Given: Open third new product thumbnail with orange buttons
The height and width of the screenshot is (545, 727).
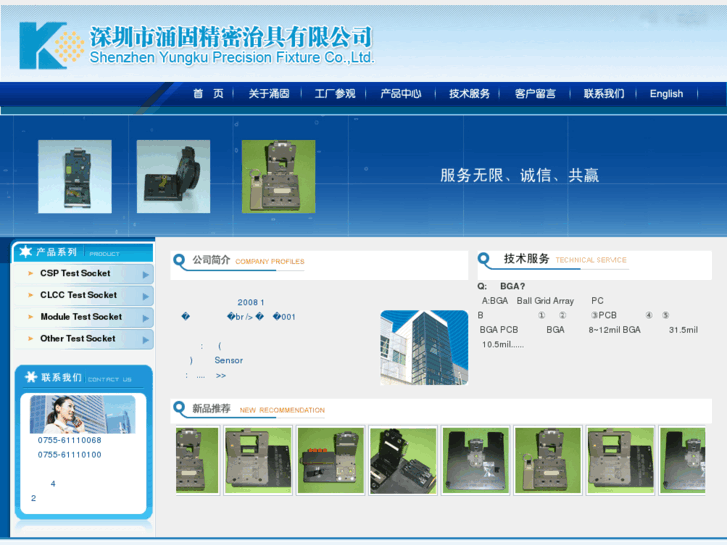Looking at the screenshot, I should [331, 460].
